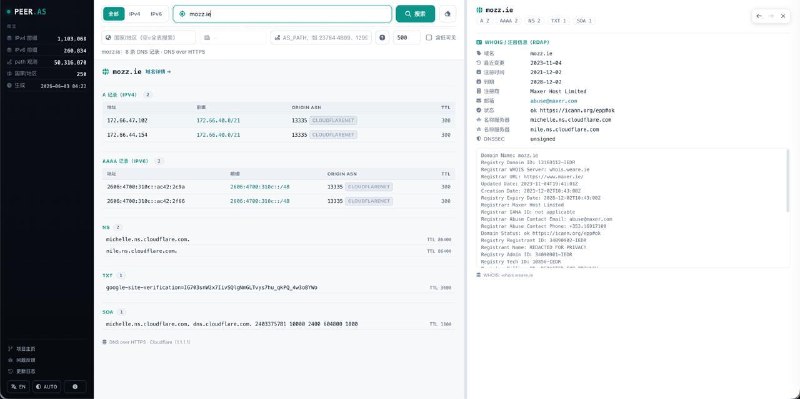This screenshot has height=399, width=800.
Task: Open prefix link in the ac42:2c9a row
Action: pyautogui.click(x=260, y=187)
